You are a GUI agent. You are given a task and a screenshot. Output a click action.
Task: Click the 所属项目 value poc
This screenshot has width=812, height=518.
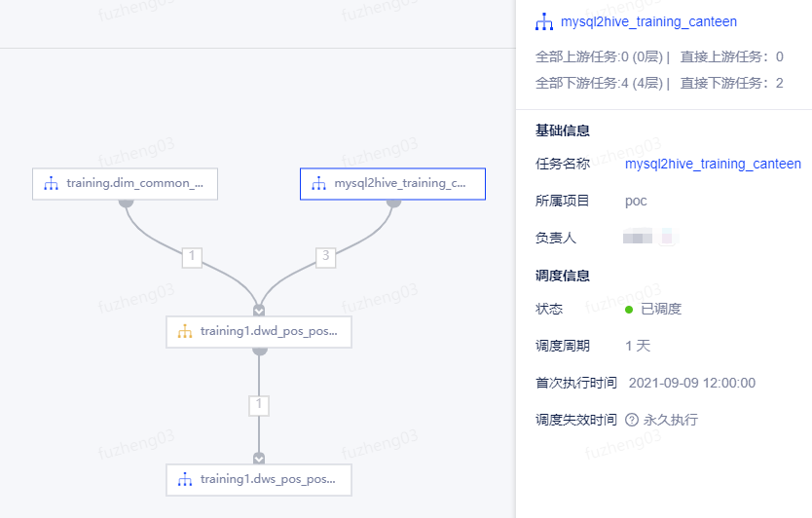636,201
